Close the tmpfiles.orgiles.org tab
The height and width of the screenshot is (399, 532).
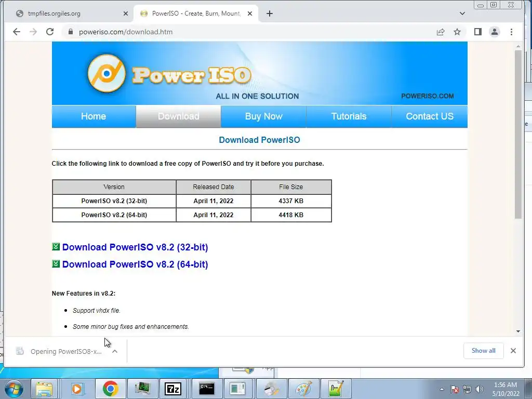(x=126, y=14)
